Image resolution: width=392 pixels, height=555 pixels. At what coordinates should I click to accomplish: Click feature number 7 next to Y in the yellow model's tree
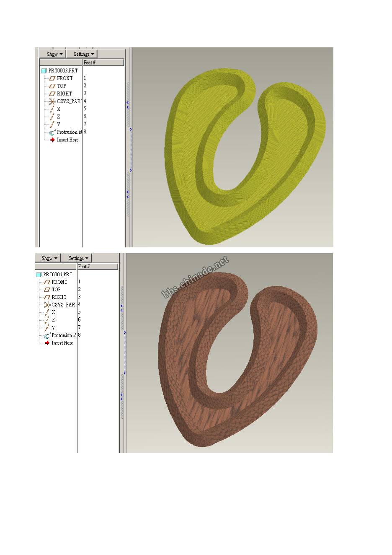(85, 124)
